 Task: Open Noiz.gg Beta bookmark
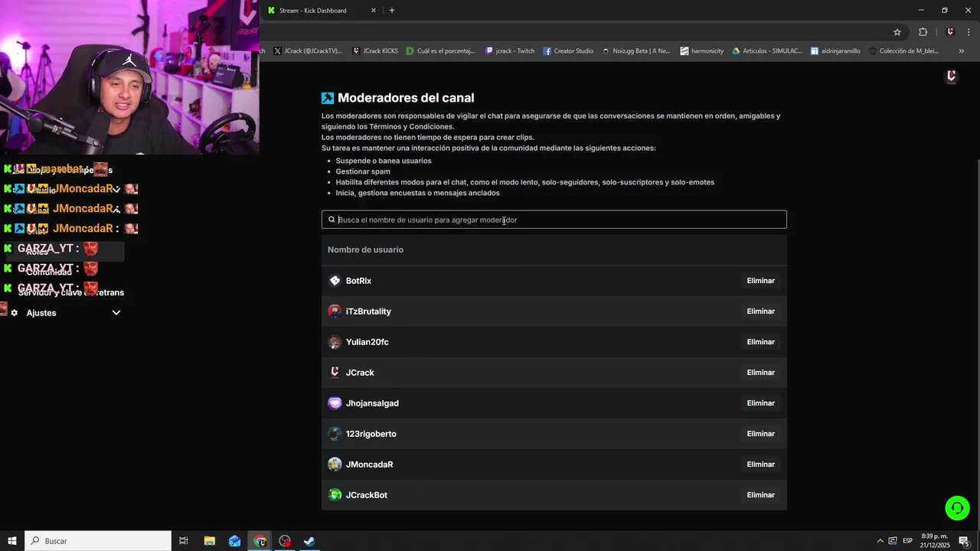[635, 51]
